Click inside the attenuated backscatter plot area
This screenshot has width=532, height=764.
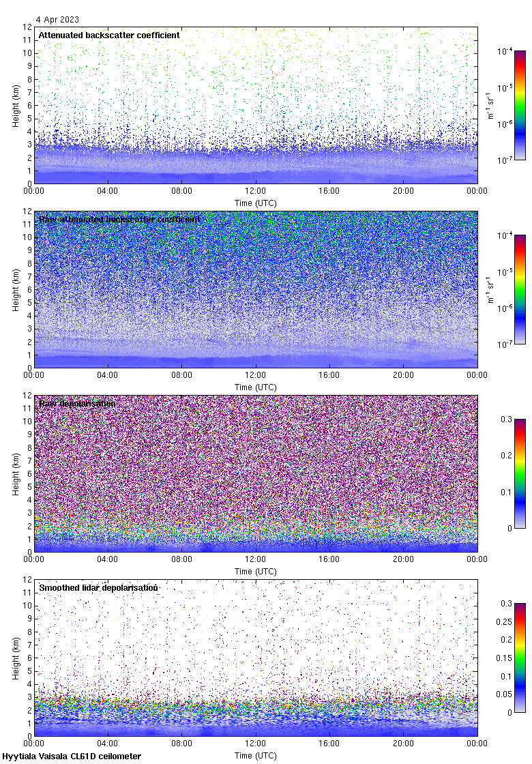tap(255, 105)
